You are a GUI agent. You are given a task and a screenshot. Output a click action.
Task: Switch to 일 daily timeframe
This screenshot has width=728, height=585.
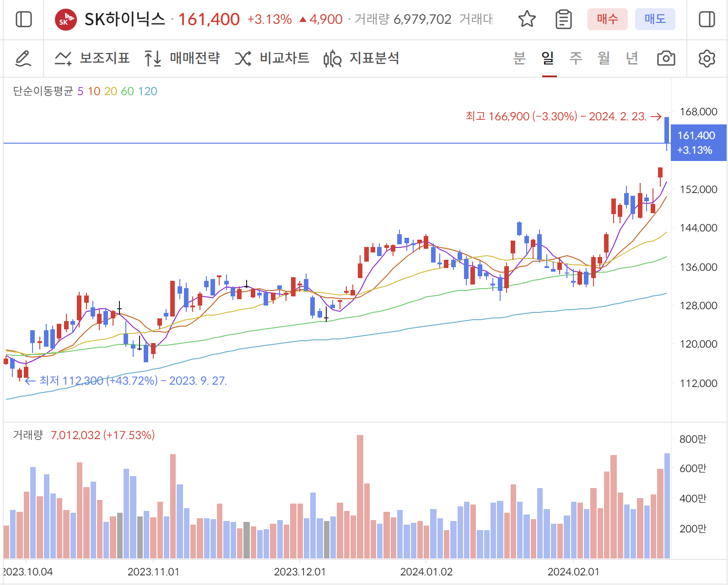pos(548,58)
